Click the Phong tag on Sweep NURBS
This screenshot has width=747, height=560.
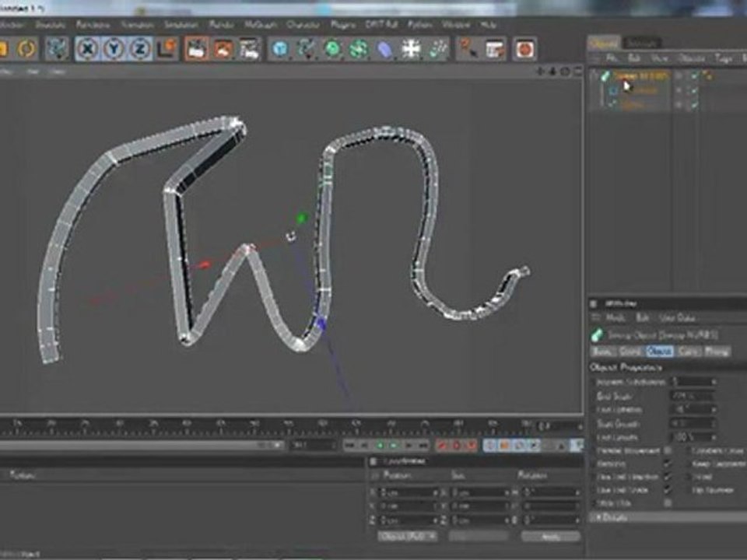[x=707, y=75]
